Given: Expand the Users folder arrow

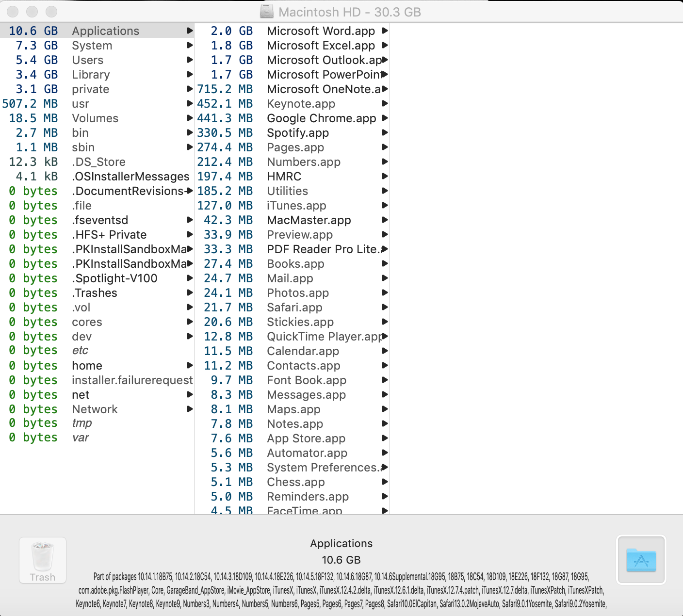Looking at the screenshot, I should (190, 60).
